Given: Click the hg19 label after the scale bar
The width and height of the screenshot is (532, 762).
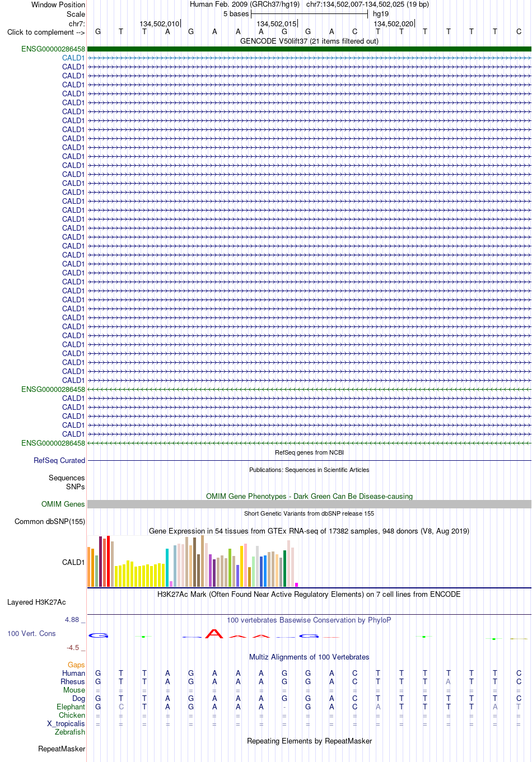Looking at the screenshot, I should click(381, 14).
